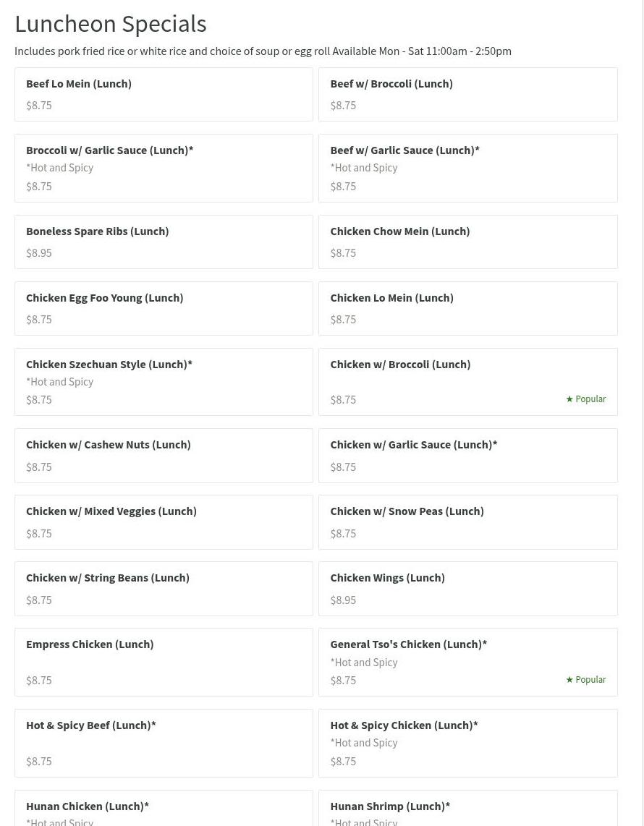Choose Chicken Egg Foo Young (Lunch)
The height and width of the screenshot is (826, 644).
[164, 308]
